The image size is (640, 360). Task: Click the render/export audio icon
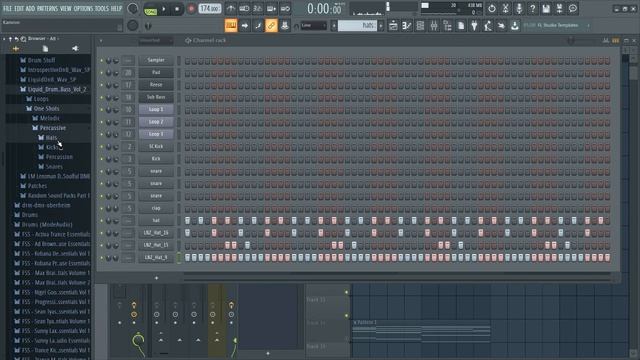click(560, 8)
